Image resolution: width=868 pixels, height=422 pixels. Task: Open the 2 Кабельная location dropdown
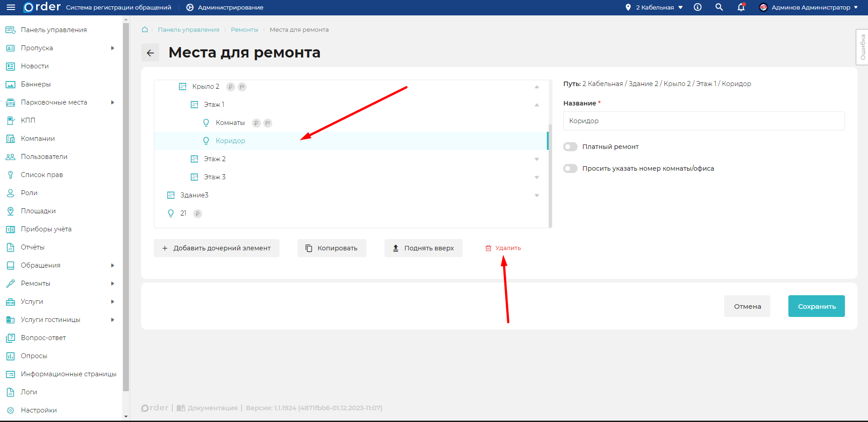pyautogui.click(x=654, y=7)
